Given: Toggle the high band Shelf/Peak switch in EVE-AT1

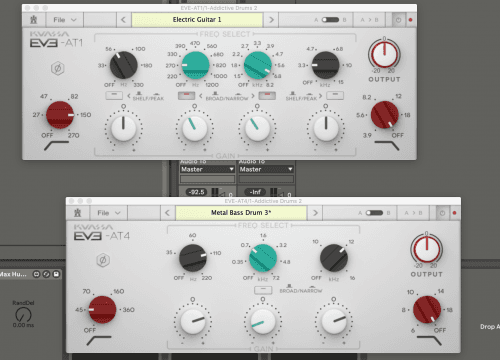Looking at the screenshot, I should (x=335, y=96).
